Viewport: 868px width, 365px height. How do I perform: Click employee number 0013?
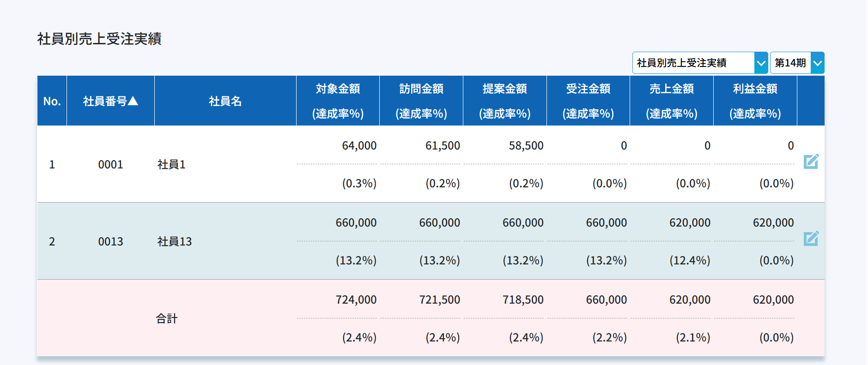[110, 242]
